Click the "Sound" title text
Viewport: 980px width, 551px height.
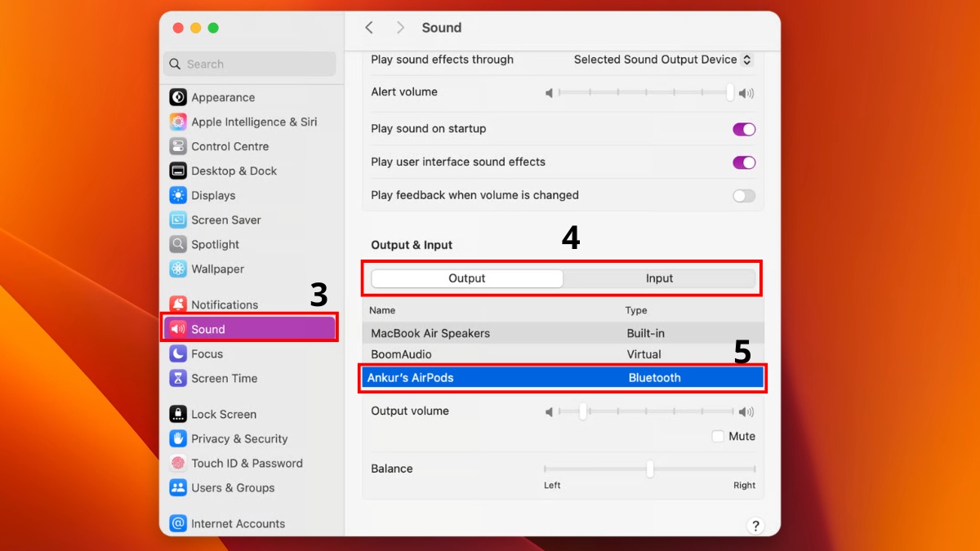pyautogui.click(x=442, y=28)
